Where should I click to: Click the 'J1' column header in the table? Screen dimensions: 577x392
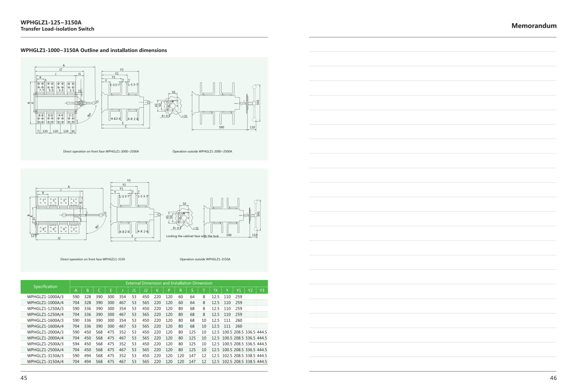coord(134,290)
